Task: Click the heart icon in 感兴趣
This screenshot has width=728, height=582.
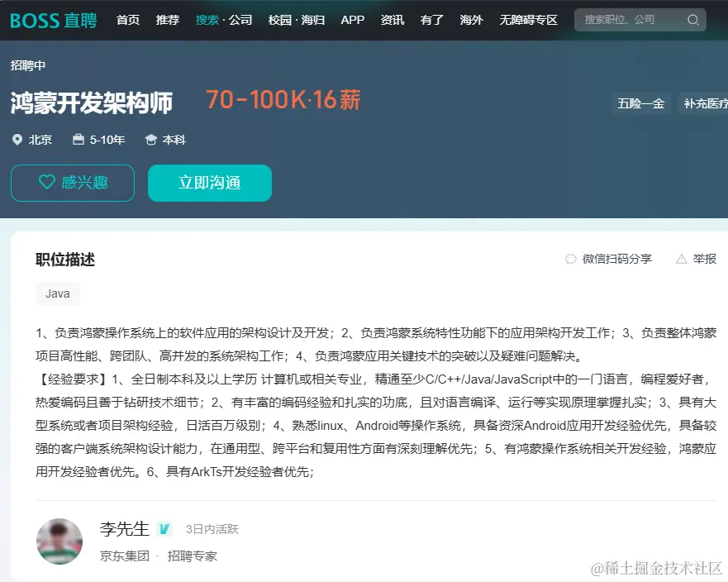Action: (46, 182)
